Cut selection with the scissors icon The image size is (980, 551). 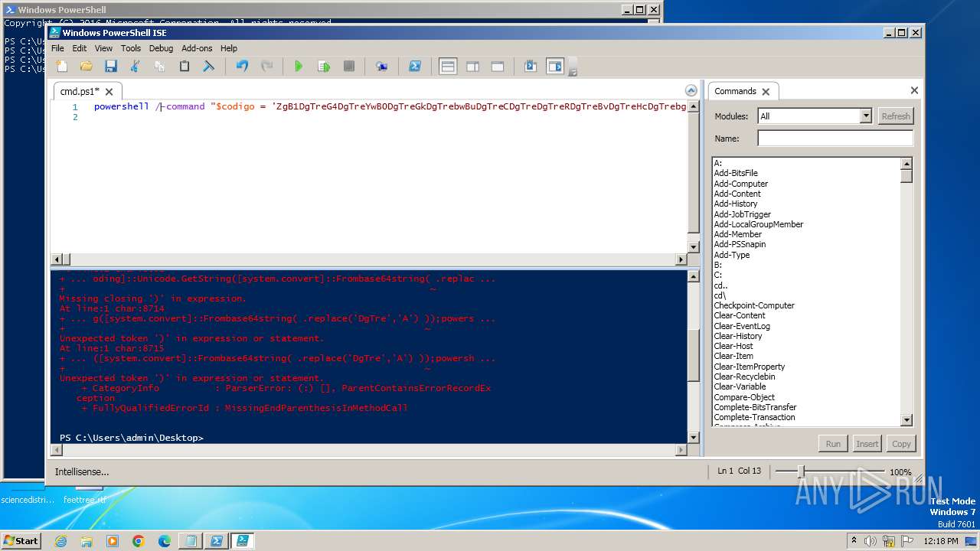click(136, 67)
